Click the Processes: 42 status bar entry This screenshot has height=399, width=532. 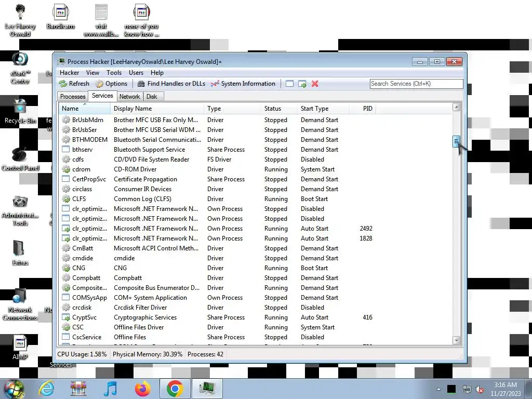point(205,354)
